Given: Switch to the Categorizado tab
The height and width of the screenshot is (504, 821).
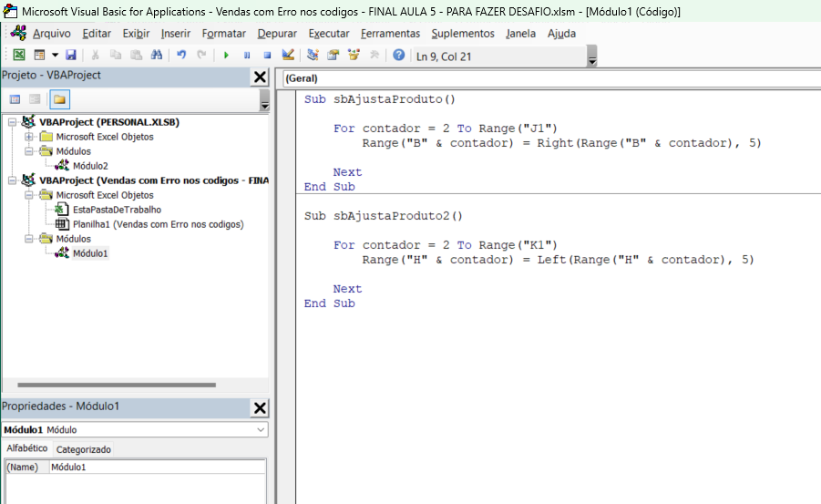Looking at the screenshot, I should tap(84, 449).
